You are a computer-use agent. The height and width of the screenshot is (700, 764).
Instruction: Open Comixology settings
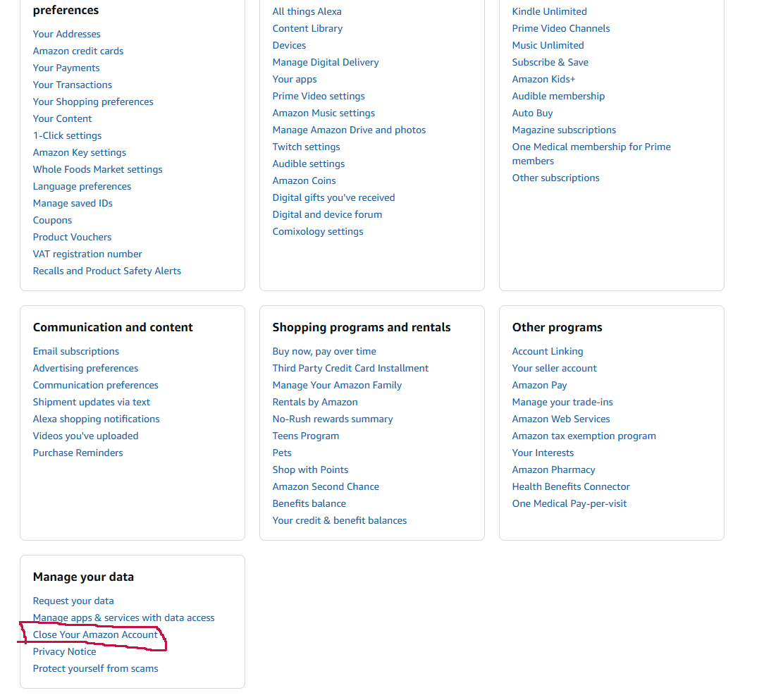318,231
